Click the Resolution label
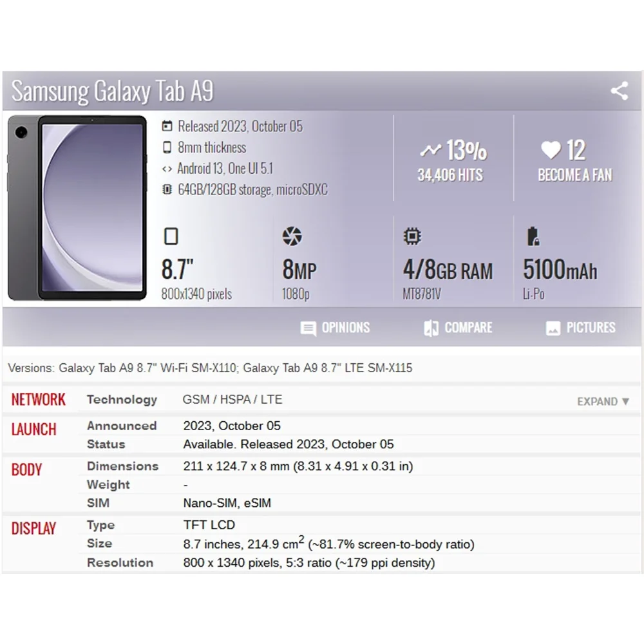Viewport: 644px width, 644px height. coord(120,563)
